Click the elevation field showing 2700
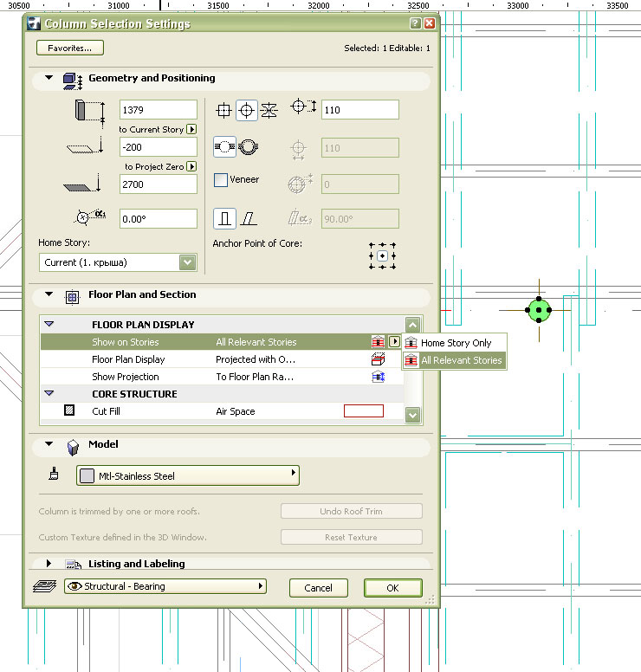Screen dimensions: 641x672 tap(159, 184)
